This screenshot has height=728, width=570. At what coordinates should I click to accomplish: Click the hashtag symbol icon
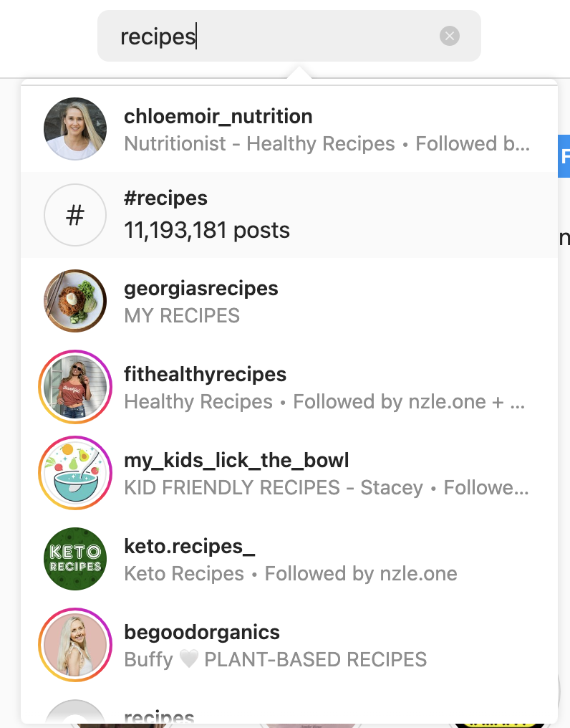75,215
